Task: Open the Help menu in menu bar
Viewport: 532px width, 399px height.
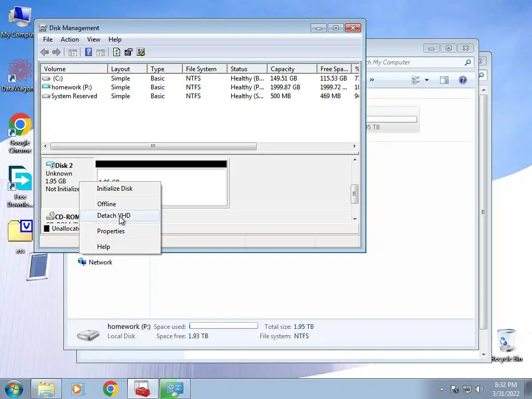Action: pyautogui.click(x=115, y=39)
